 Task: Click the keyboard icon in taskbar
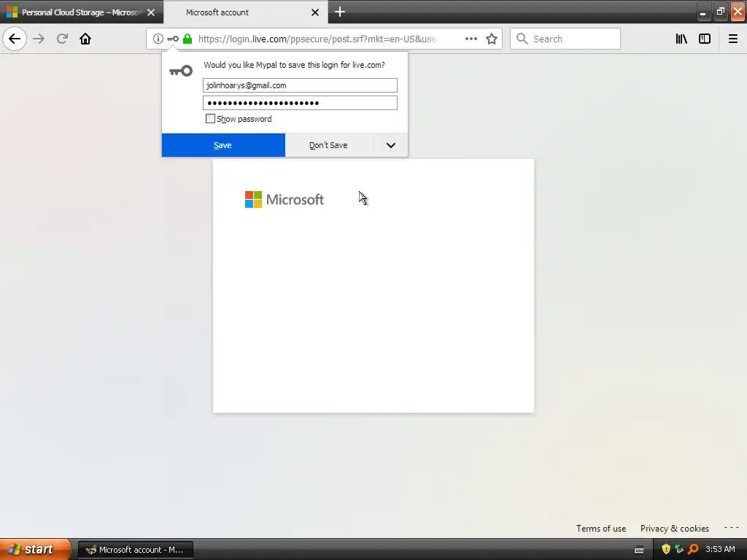(x=639, y=550)
